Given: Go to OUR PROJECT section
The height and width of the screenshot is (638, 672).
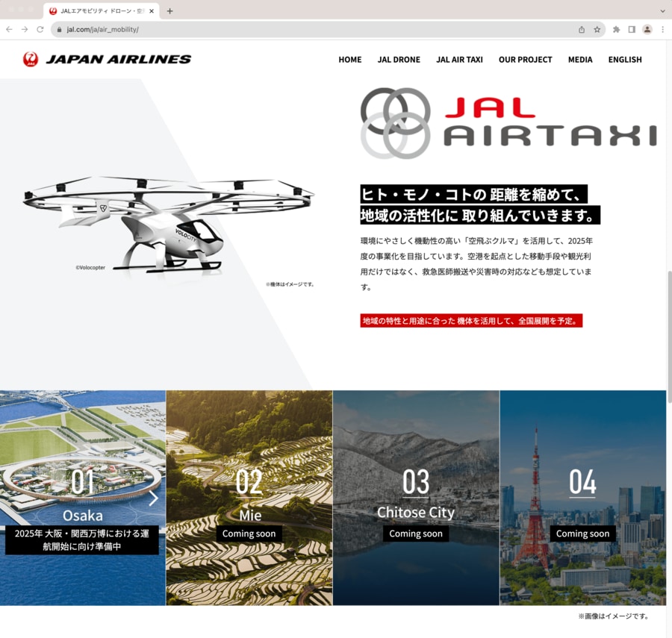Looking at the screenshot, I should (x=526, y=60).
